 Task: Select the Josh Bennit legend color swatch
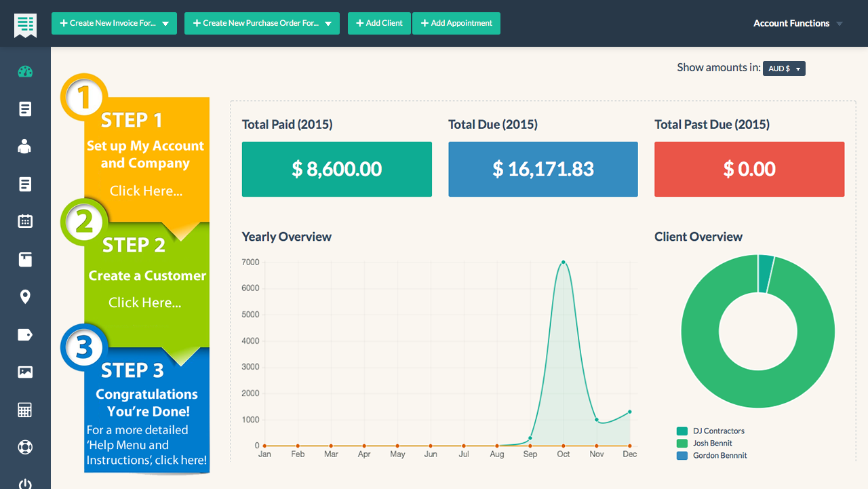tap(683, 443)
